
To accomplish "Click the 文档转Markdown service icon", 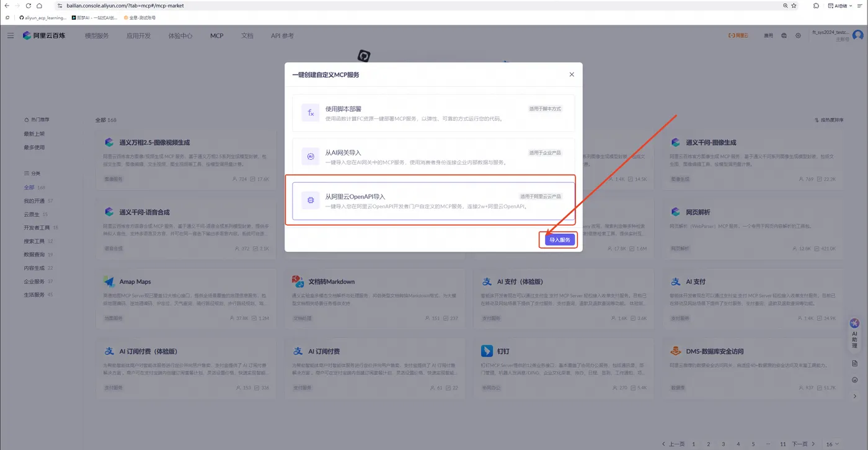I will [298, 281].
